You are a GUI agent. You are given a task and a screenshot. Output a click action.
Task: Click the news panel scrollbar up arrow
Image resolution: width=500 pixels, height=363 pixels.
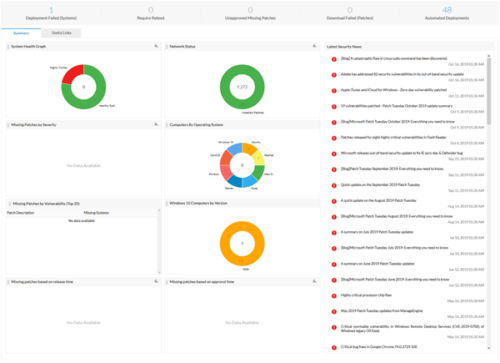(x=489, y=56)
